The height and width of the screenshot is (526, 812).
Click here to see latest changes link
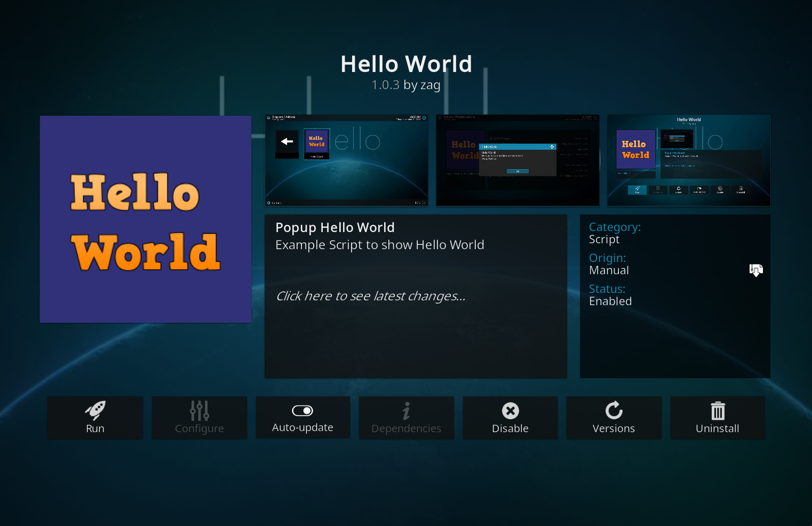pyautogui.click(x=371, y=296)
